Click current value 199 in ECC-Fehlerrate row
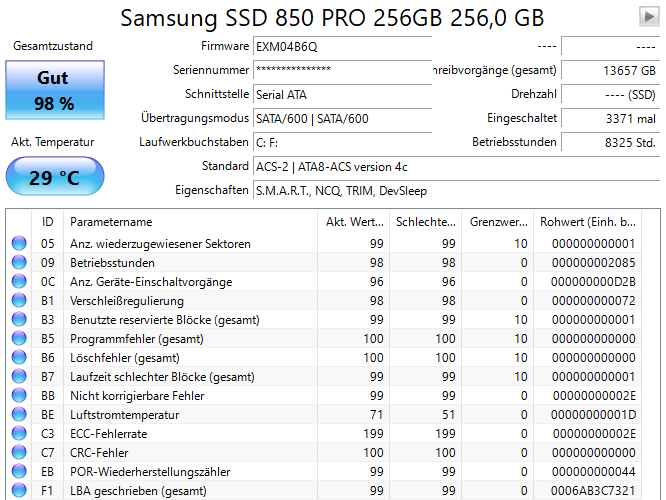 [373, 434]
